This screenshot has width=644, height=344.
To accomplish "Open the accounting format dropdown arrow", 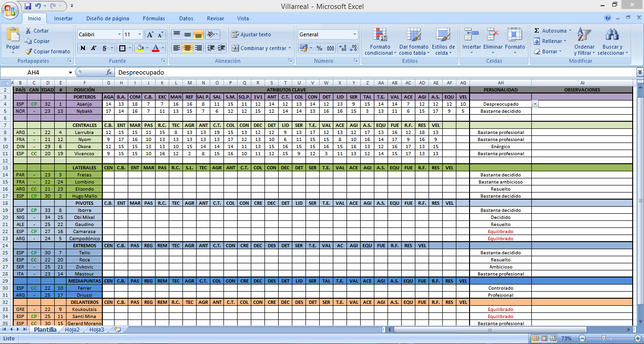I will 310,48.
